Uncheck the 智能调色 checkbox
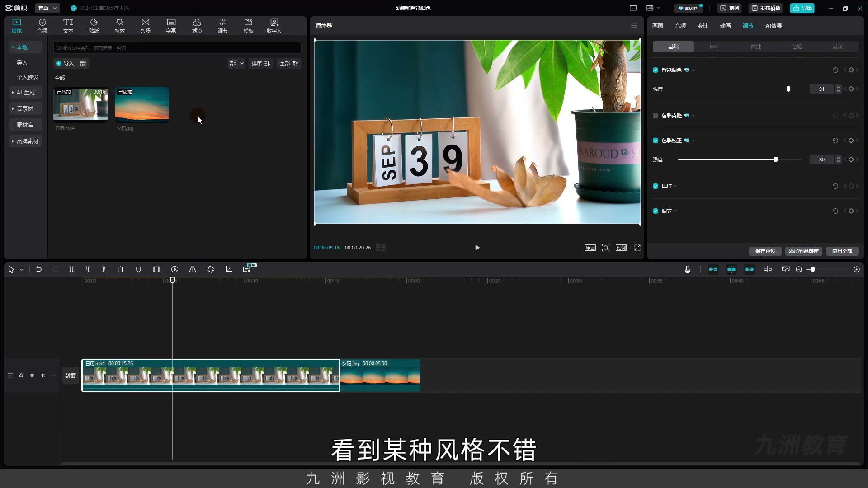 pyautogui.click(x=656, y=70)
